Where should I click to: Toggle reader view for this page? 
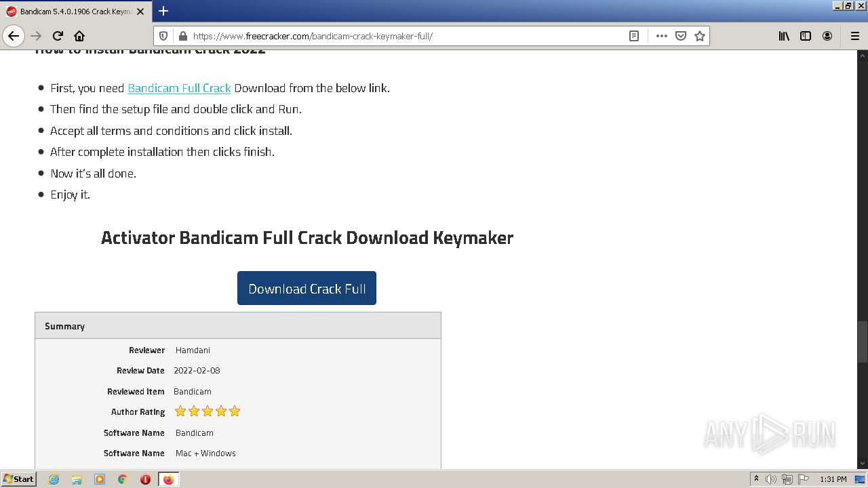(x=634, y=36)
